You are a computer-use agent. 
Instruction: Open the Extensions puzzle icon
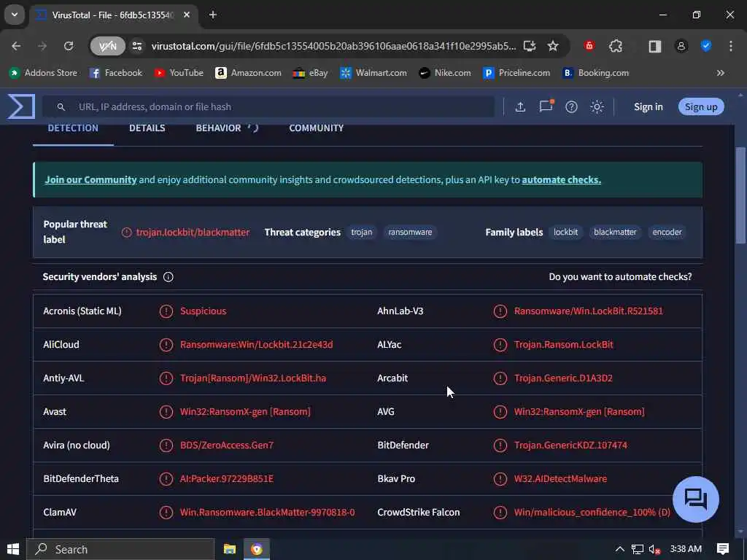click(616, 46)
